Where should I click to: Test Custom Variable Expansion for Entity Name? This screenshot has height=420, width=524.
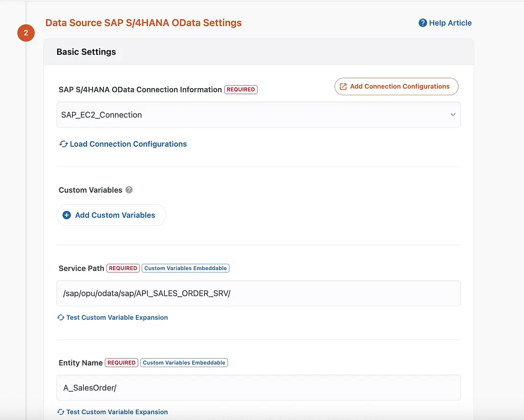(117, 412)
